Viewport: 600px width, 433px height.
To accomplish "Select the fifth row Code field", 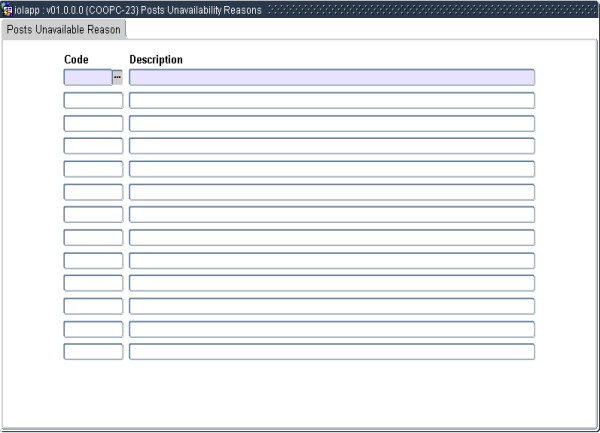I will pyautogui.click(x=93, y=169).
